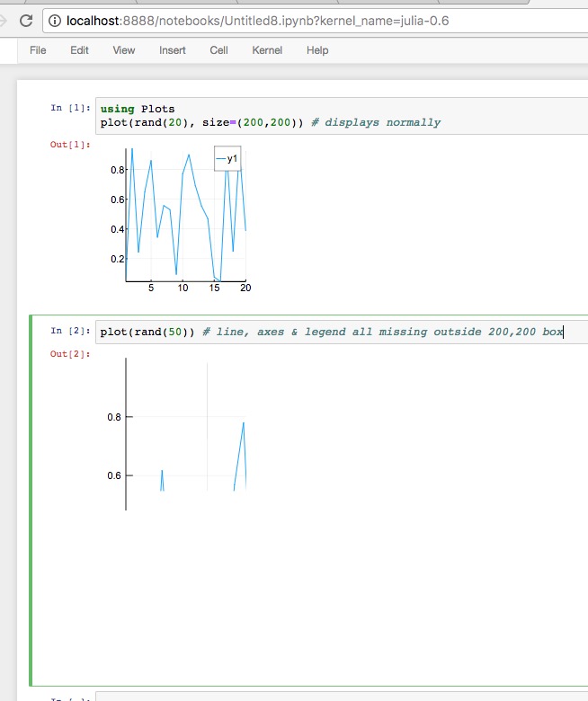Focus the second code cell plot(rand(50))
The image size is (588, 701).
(342, 332)
